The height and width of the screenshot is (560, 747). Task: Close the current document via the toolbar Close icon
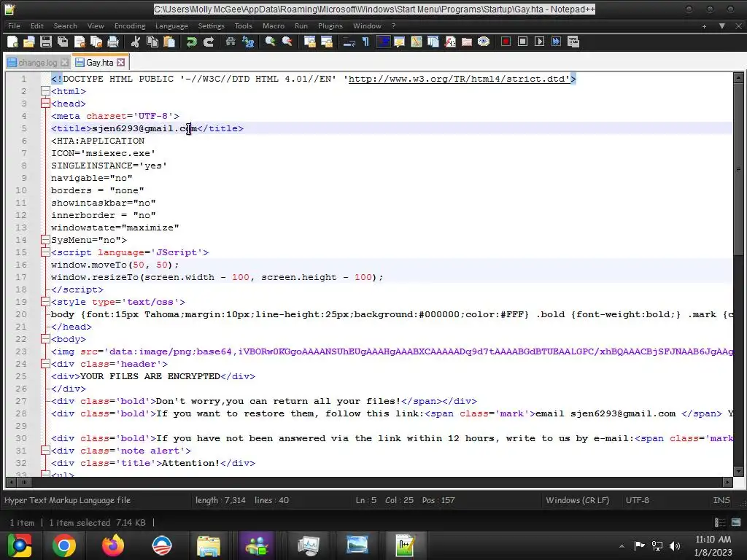click(80, 42)
